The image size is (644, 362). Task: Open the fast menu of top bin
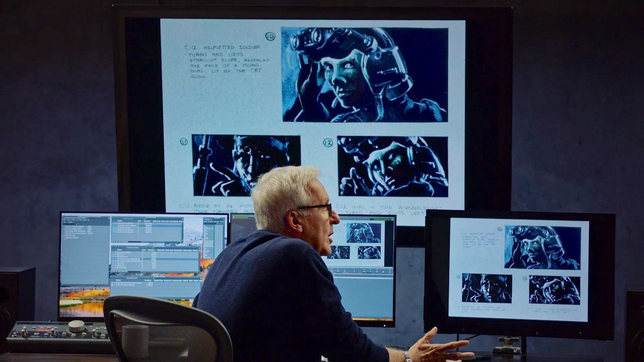pyautogui.click(x=112, y=242)
